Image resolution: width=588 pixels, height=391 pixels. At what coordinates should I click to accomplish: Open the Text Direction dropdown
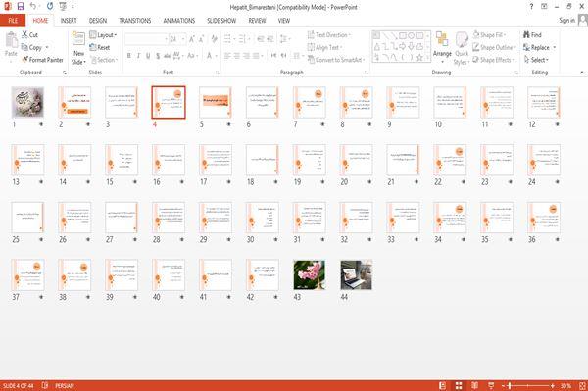coord(329,35)
